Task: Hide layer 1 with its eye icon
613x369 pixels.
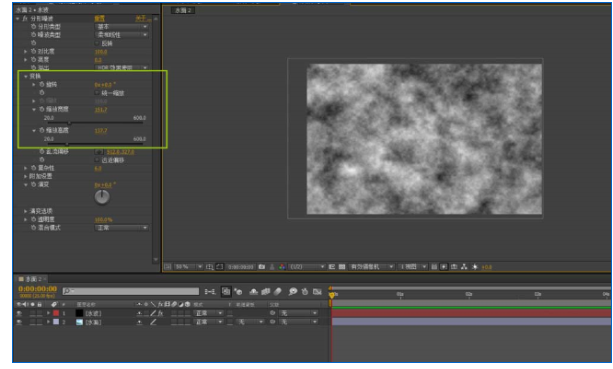Action: pos(19,313)
